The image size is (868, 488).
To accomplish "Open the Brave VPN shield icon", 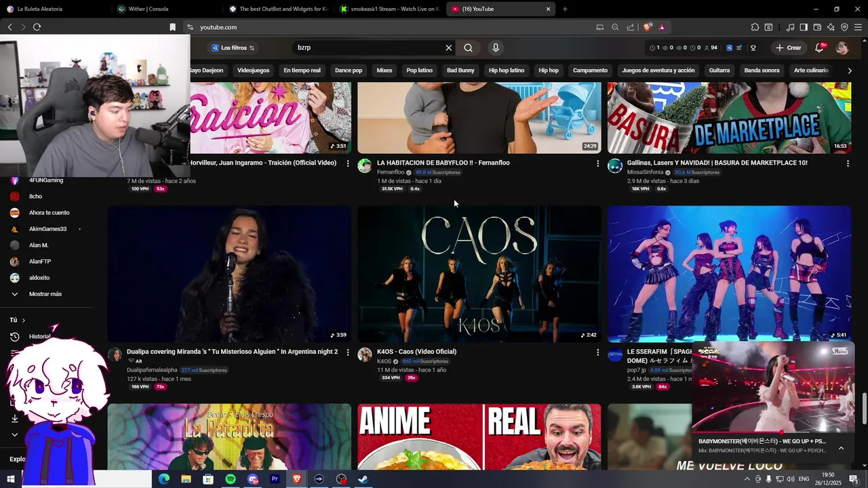I will 844,27.
